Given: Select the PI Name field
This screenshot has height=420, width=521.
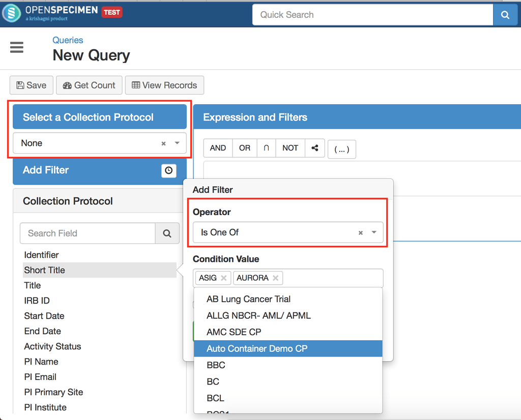Looking at the screenshot, I should (41, 362).
